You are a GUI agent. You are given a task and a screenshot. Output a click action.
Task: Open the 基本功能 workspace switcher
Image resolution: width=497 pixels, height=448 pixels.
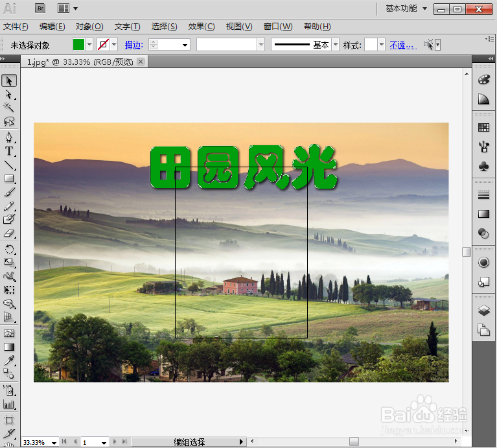(406, 8)
